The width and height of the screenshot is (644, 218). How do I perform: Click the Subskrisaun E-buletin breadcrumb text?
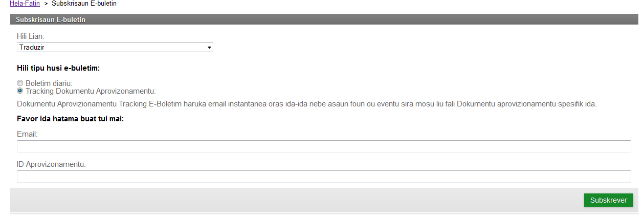[84, 4]
